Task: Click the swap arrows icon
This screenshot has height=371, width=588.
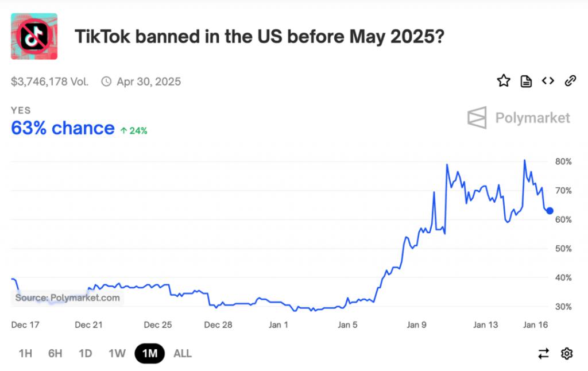Action: pos(543,353)
